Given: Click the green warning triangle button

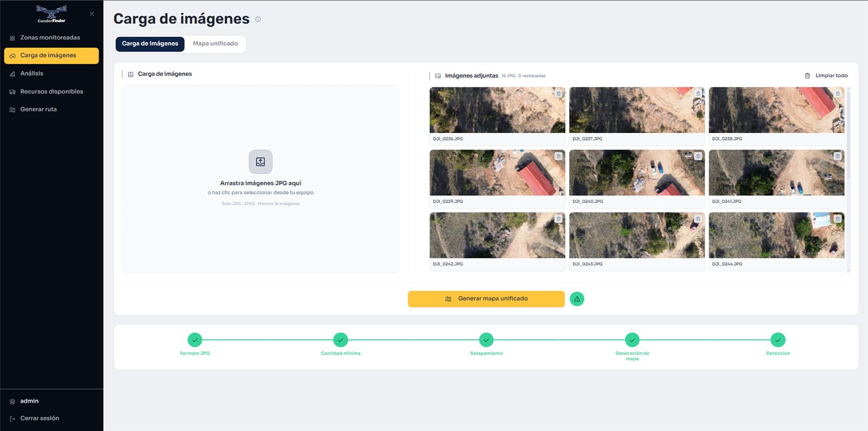Looking at the screenshot, I should (577, 299).
